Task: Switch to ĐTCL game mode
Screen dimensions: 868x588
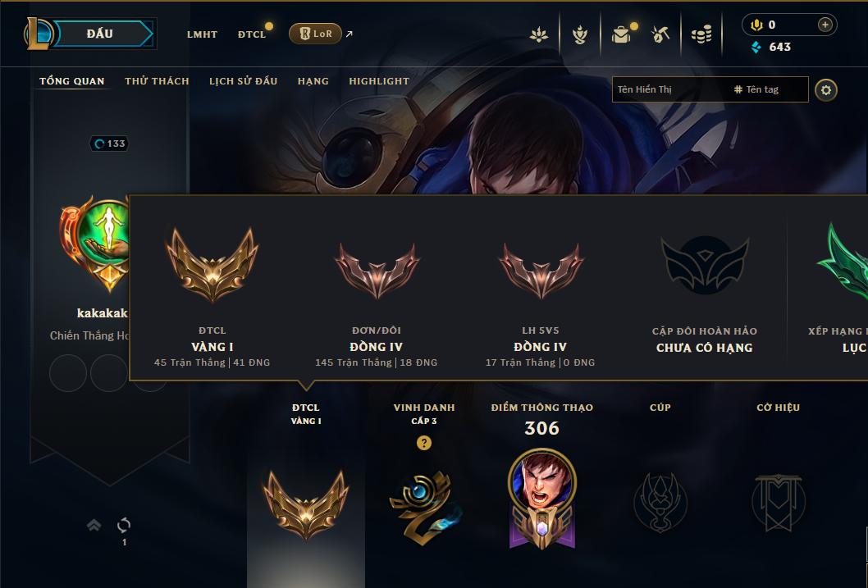Action: pos(252,34)
